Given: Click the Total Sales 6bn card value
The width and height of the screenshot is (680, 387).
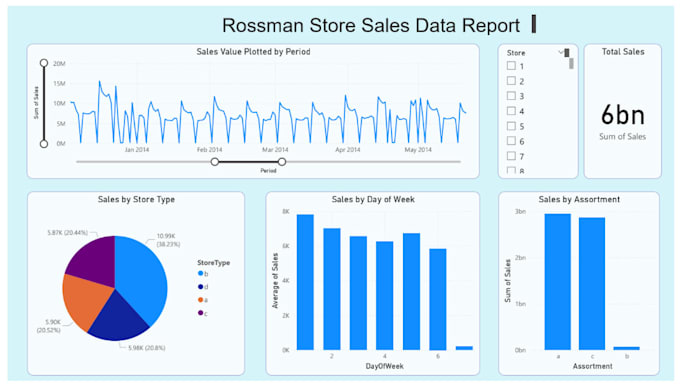Looking at the screenshot, I should pyautogui.click(x=623, y=115).
